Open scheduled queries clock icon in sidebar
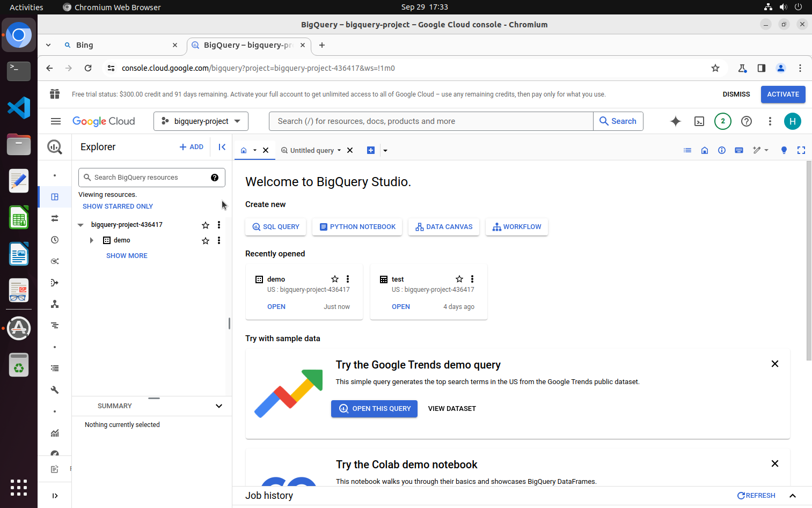This screenshot has width=812, height=508. click(55, 240)
